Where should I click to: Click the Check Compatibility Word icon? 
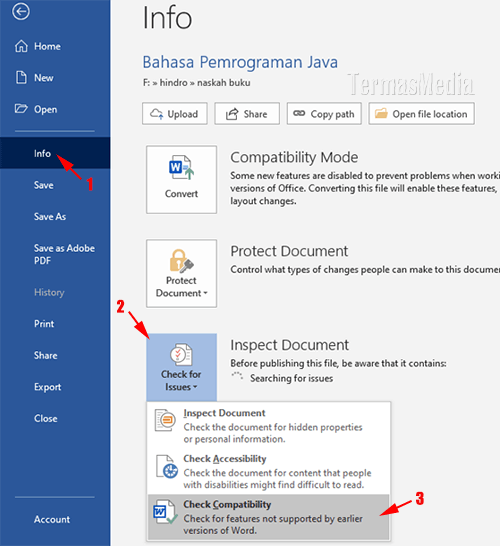pos(165,512)
